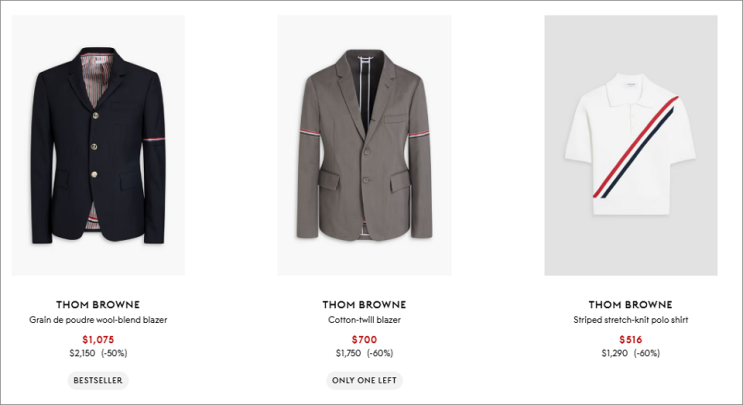Open the Grain de poudre wool-blend blazer title
Viewport: 743px width, 405px height.
(98, 320)
